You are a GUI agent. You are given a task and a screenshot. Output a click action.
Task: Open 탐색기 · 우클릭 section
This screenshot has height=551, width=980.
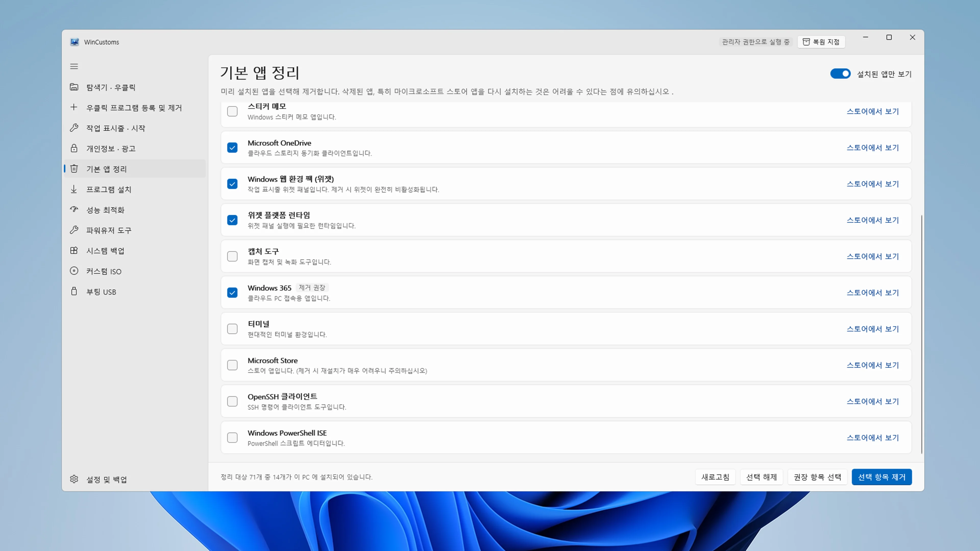click(x=135, y=87)
